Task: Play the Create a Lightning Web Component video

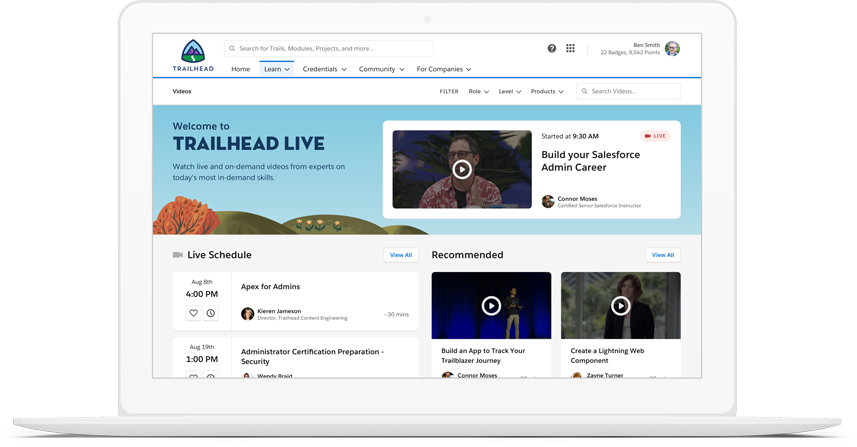Action: 620,305
